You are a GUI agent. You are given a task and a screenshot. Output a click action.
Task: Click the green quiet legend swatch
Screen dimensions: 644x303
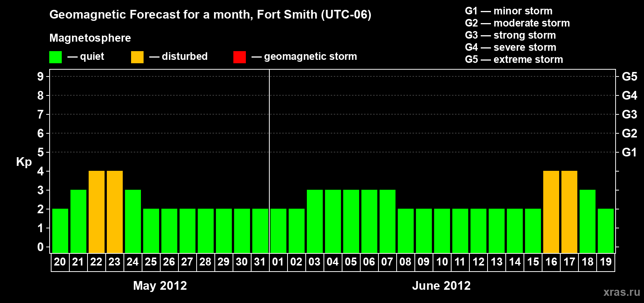tap(55, 57)
